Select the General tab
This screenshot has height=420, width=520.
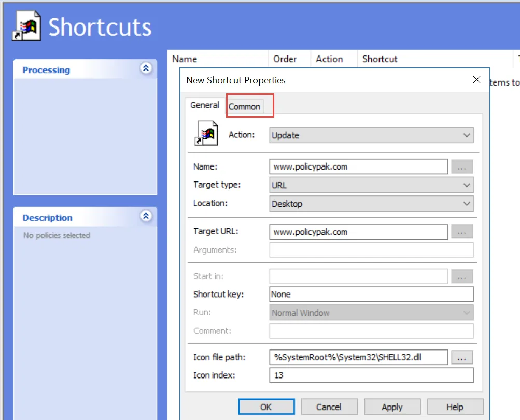coord(204,105)
